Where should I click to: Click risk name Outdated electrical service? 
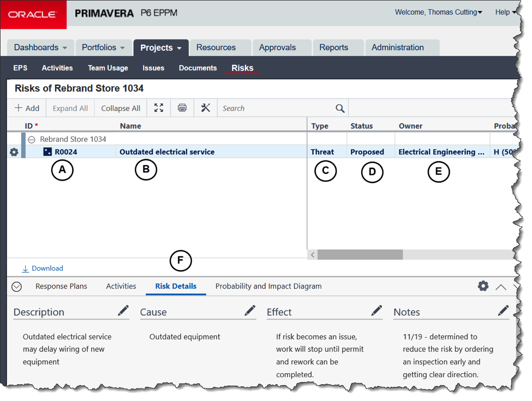[x=167, y=152]
